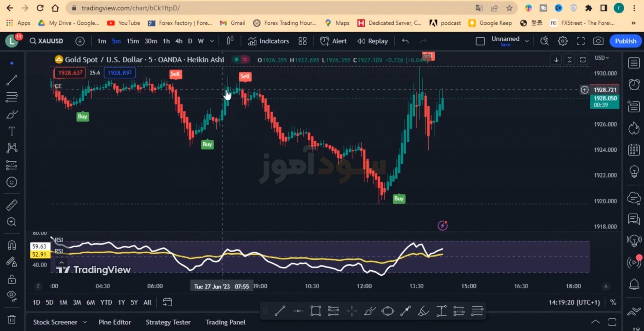Toggle percent scale on price axis

[x=613, y=302]
